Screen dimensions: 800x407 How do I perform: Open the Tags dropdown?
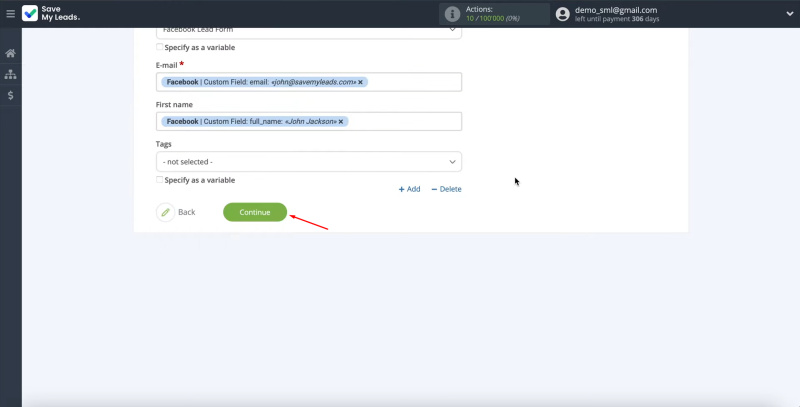[309, 162]
